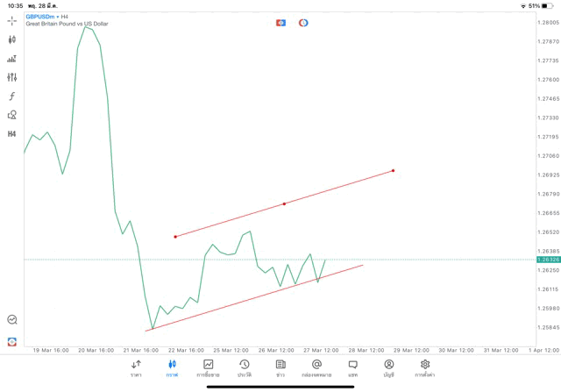Open the กล่องจดหมาย mailbox tab
The height and width of the screenshot is (392, 561).
coord(316,368)
